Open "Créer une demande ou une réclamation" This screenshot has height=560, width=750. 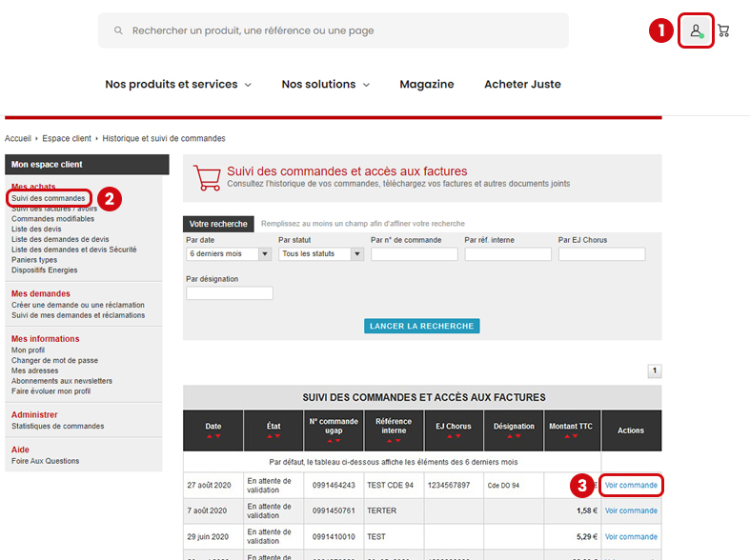click(x=78, y=306)
